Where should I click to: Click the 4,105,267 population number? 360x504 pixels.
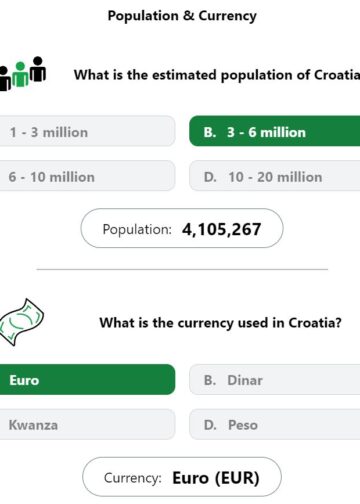tap(221, 229)
